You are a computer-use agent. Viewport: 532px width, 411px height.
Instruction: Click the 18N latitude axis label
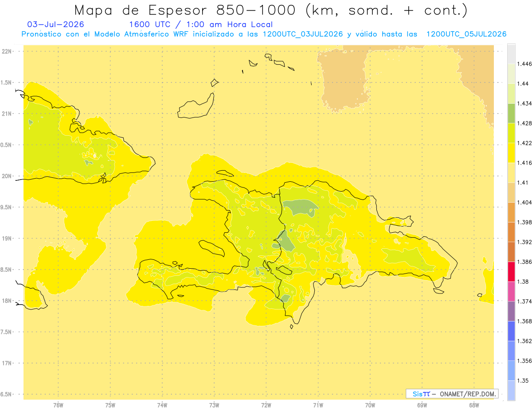coord(8,301)
